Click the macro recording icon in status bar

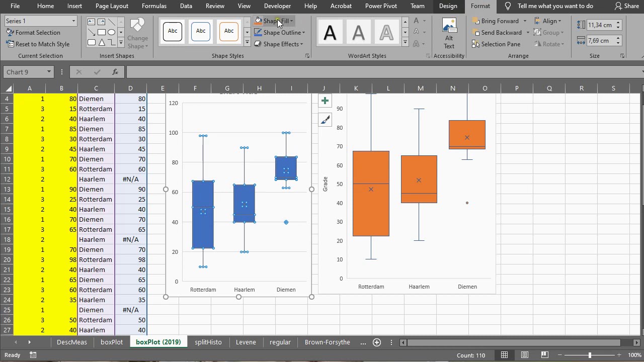pos(33,355)
